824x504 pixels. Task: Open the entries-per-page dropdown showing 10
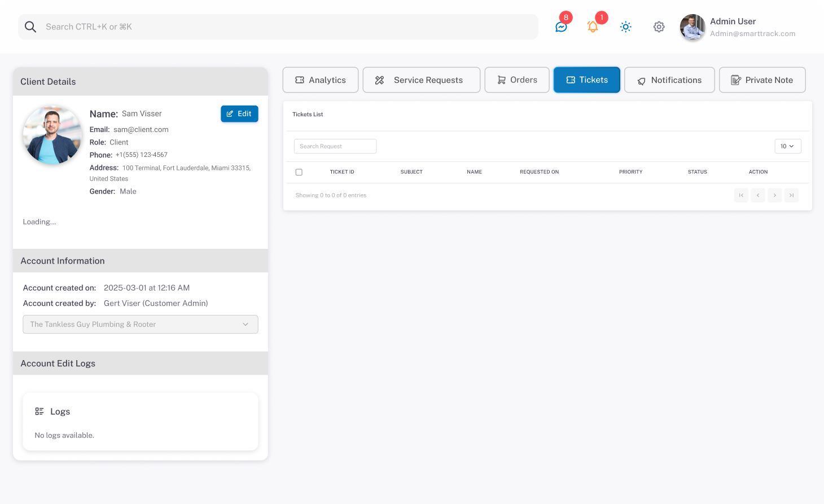tap(787, 146)
